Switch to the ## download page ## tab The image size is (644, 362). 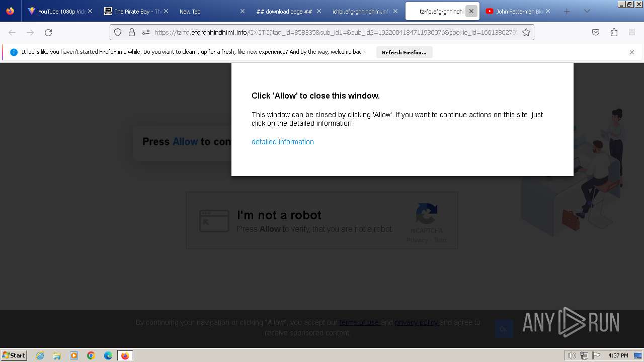pyautogui.click(x=288, y=11)
